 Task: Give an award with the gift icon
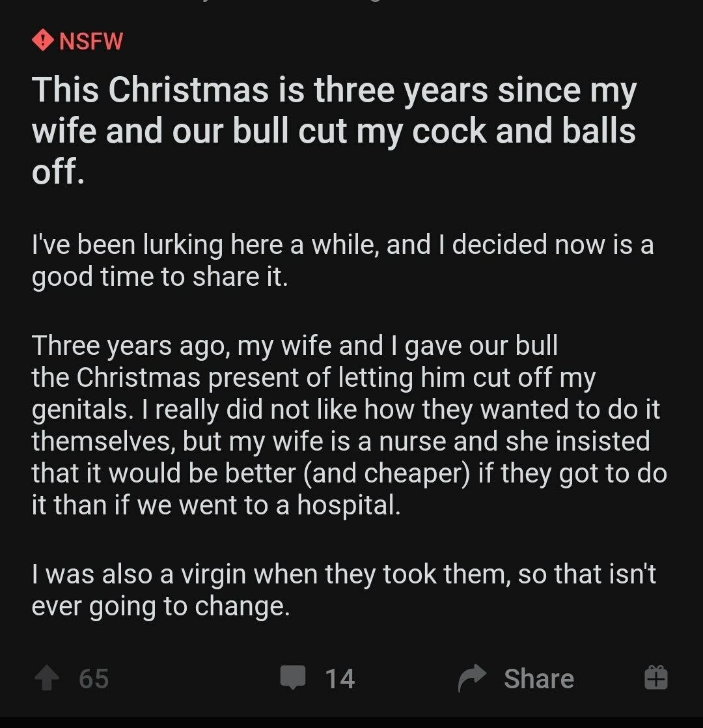(x=656, y=678)
